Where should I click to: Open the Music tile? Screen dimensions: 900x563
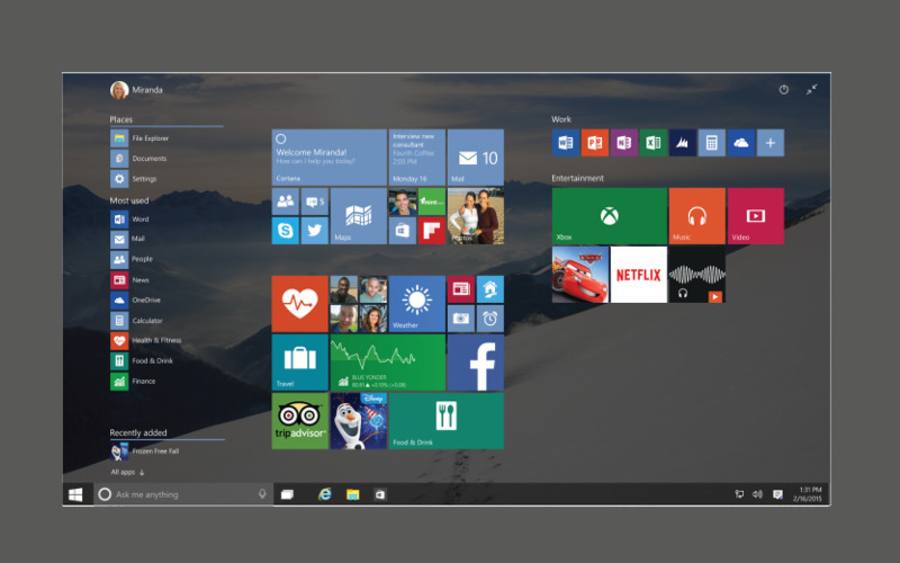pyautogui.click(x=697, y=216)
